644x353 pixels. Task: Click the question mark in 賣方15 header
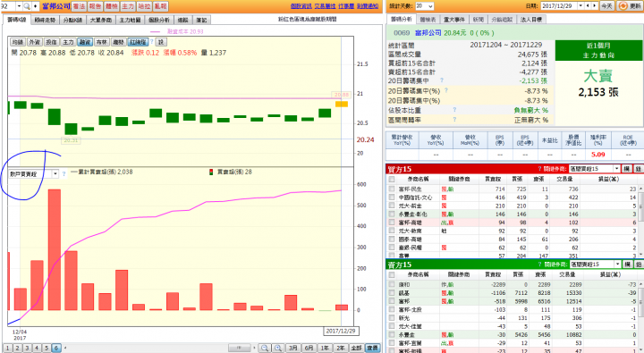(539, 265)
